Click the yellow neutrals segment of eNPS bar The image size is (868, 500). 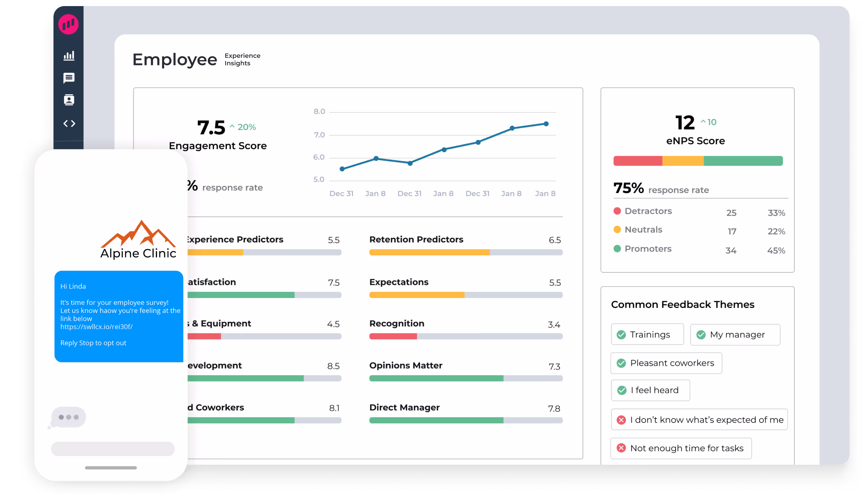683,161
